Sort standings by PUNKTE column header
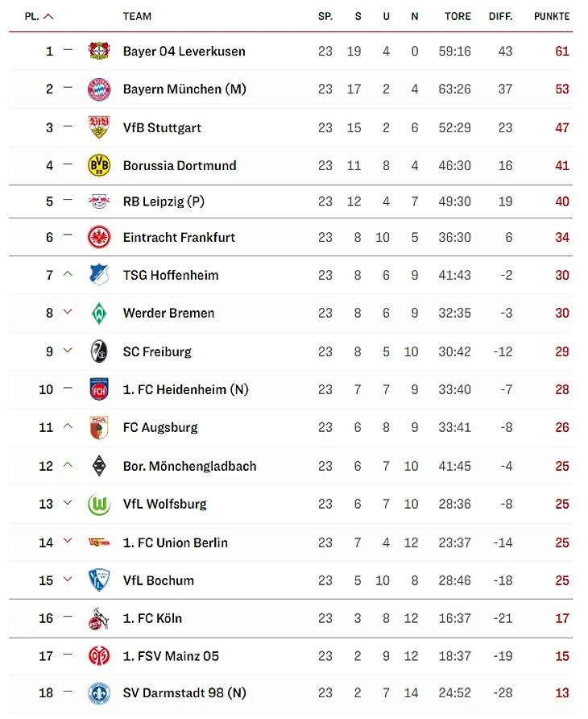Screen dimensions: 588x719 tap(552, 16)
